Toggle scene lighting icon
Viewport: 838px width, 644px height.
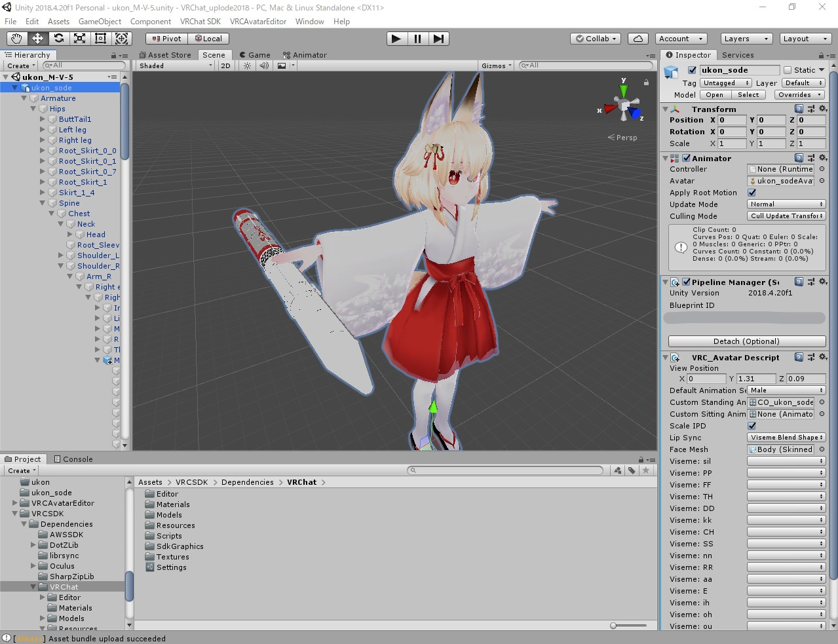[247, 66]
